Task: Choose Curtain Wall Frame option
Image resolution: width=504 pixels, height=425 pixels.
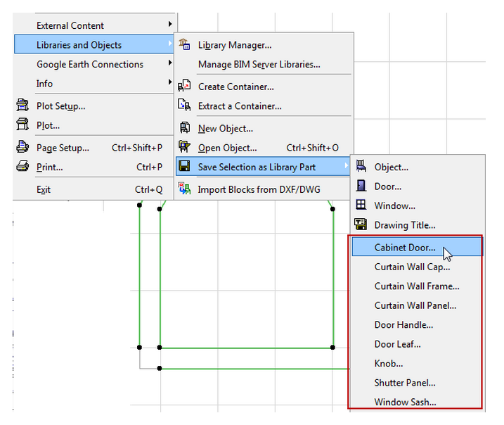Action: coord(417,286)
